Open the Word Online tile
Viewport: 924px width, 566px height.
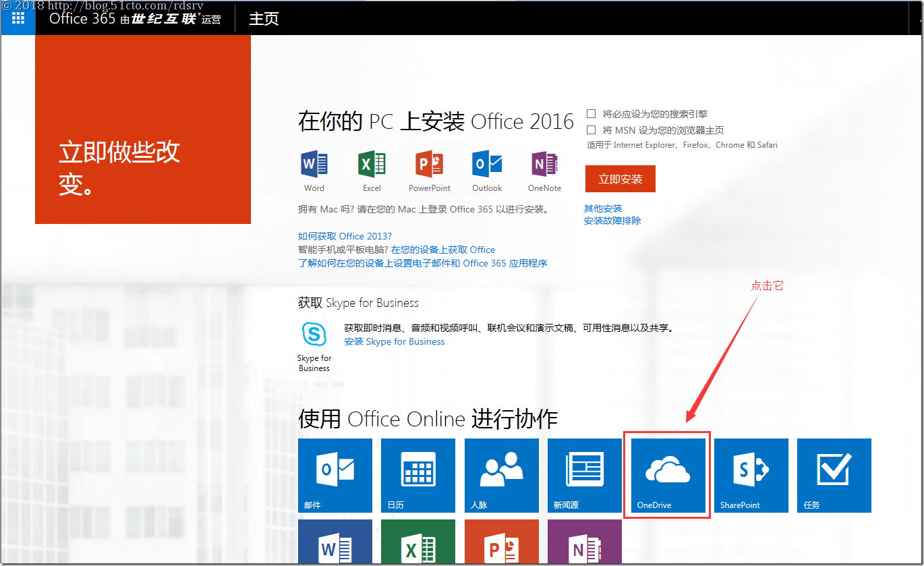[335, 542]
